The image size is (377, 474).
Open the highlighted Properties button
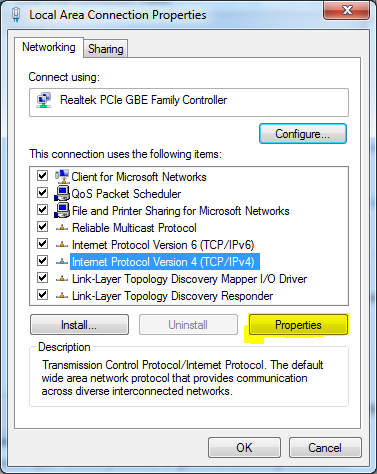[298, 325]
